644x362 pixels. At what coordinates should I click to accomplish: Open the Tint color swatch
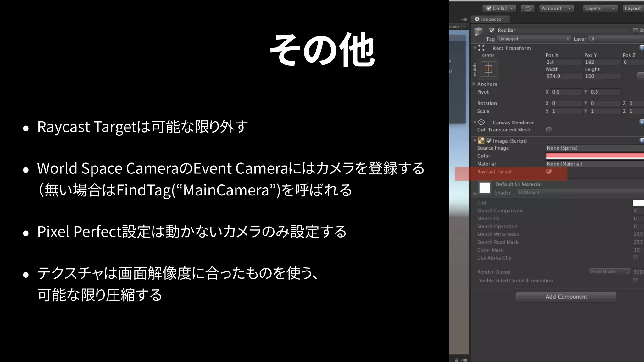pyautogui.click(x=638, y=203)
